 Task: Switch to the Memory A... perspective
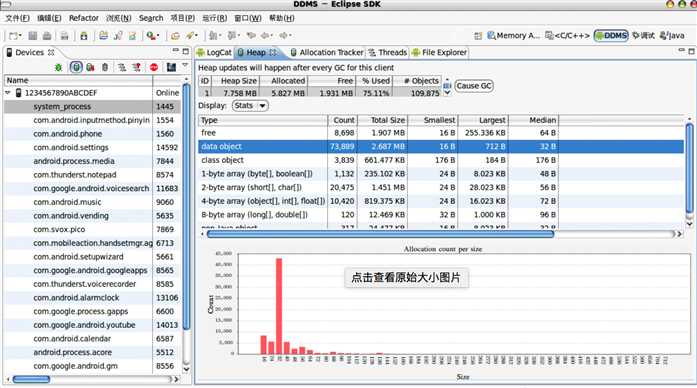[513, 36]
